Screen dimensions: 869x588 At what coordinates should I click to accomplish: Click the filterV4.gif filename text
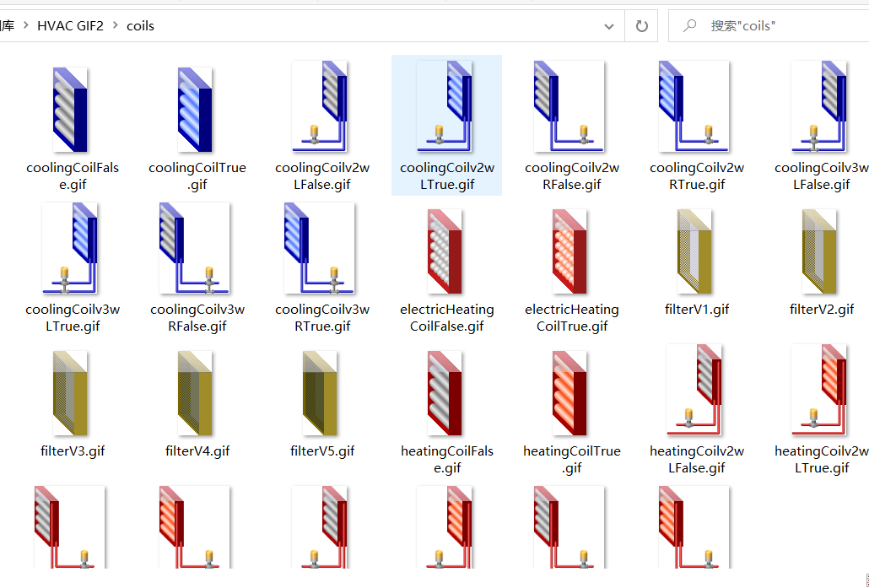point(197,451)
